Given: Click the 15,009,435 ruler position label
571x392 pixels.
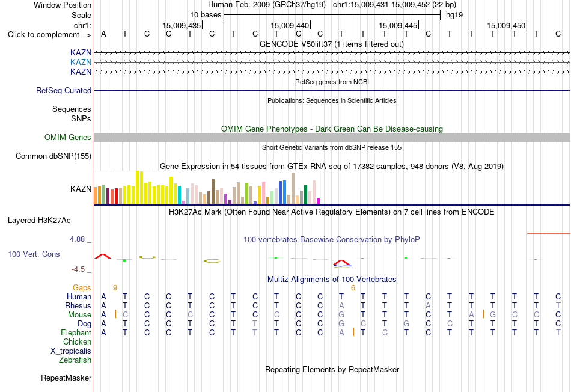Looking at the screenshot, I should [x=182, y=25].
